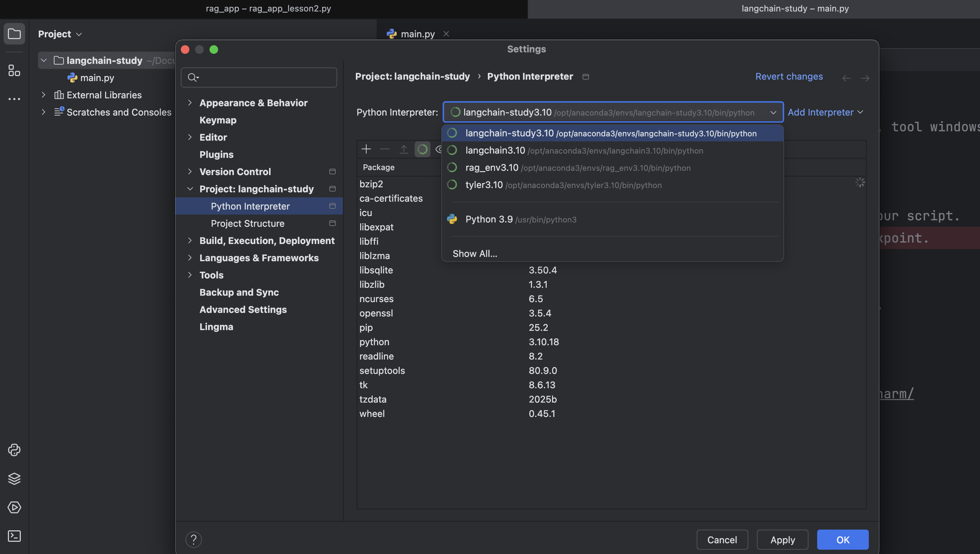Open the Terminal tool window
The image size is (980, 554).
(x=14, y=536)
